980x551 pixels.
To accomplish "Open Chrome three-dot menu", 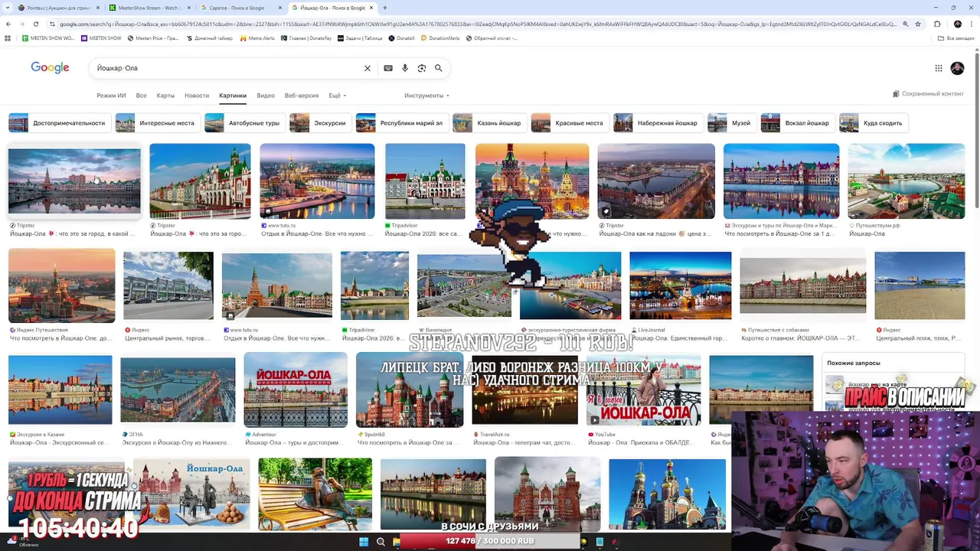I will point(972,24).
